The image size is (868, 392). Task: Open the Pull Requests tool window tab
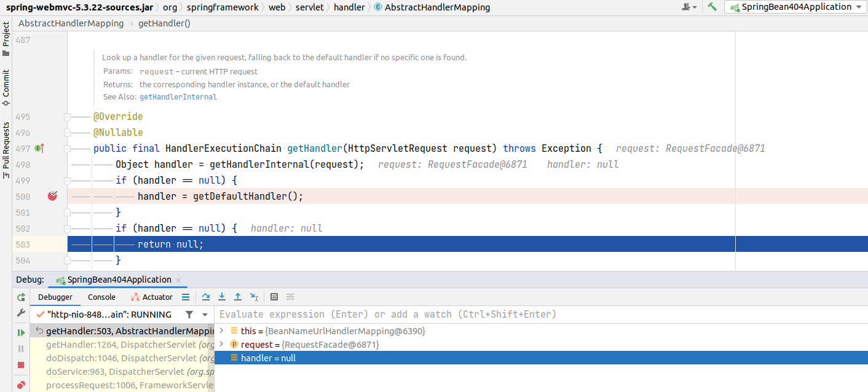pos(6,151)
